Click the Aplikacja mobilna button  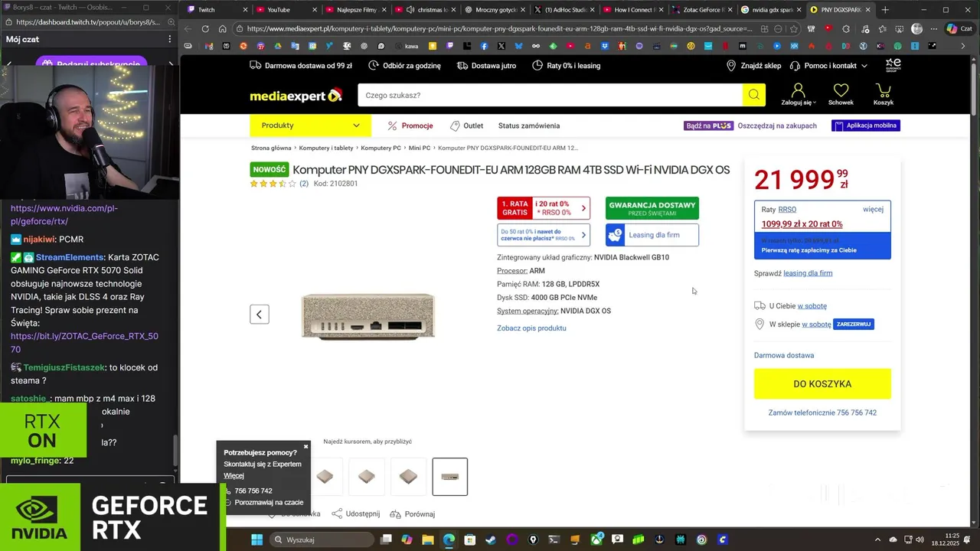tap(866, 126)
